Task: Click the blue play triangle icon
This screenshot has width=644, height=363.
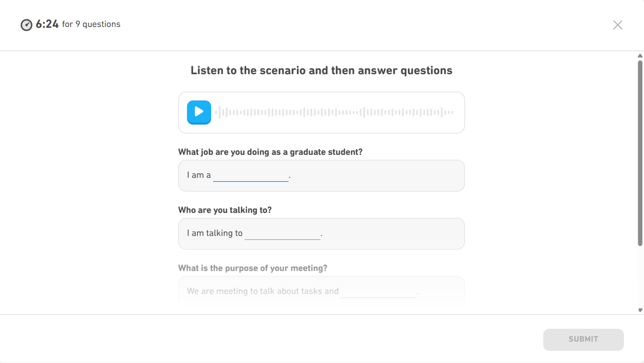Action: click(x=199, y=113)
